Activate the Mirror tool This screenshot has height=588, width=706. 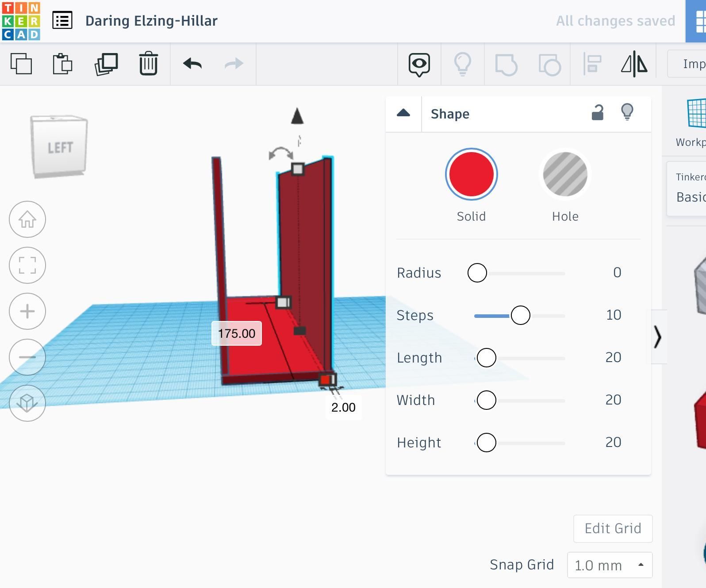coord(634,64)
